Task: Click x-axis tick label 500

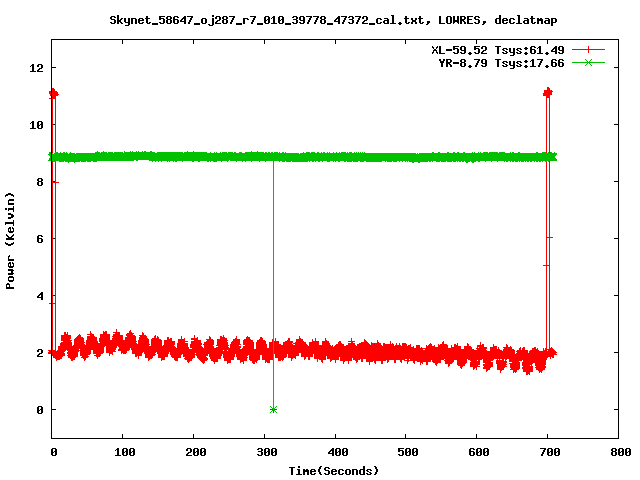Action: point(408,452)
